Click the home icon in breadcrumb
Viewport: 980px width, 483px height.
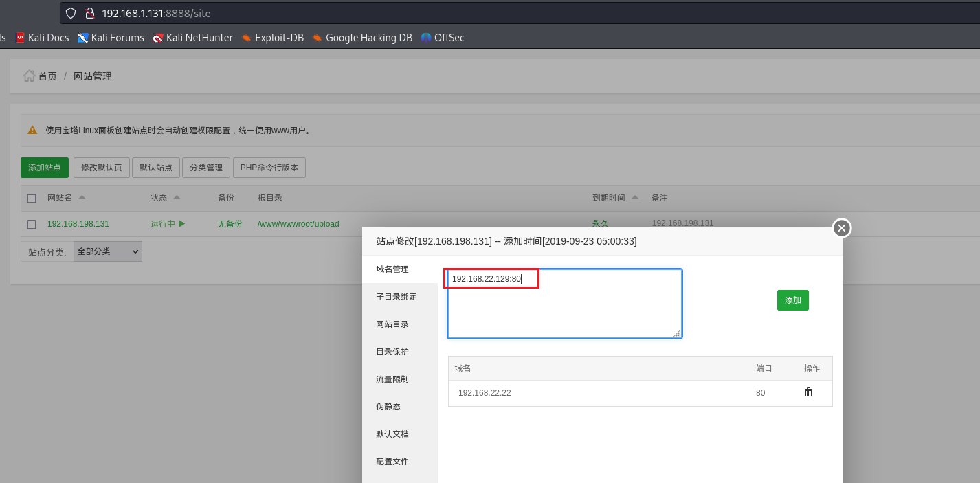[29, 76]
